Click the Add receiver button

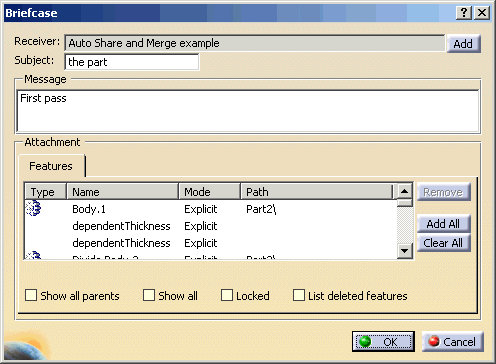(463, 44)
